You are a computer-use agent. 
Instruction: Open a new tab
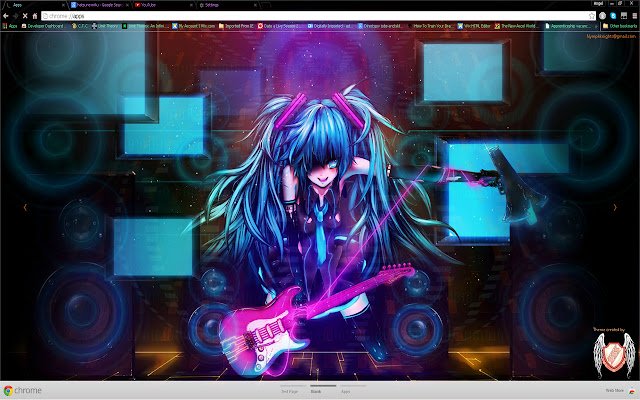(267, 5)
